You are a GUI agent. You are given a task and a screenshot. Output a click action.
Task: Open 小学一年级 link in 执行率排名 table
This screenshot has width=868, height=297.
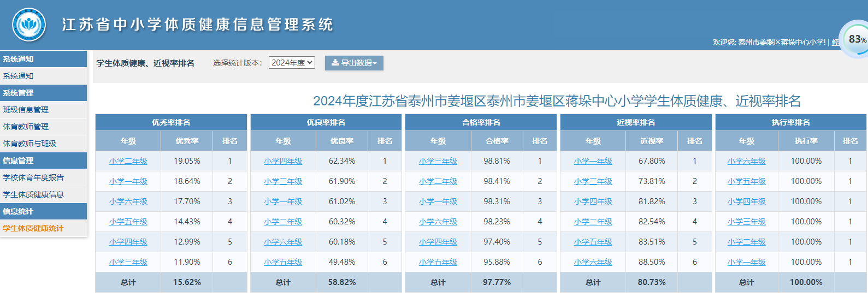[x=747, y=262]
